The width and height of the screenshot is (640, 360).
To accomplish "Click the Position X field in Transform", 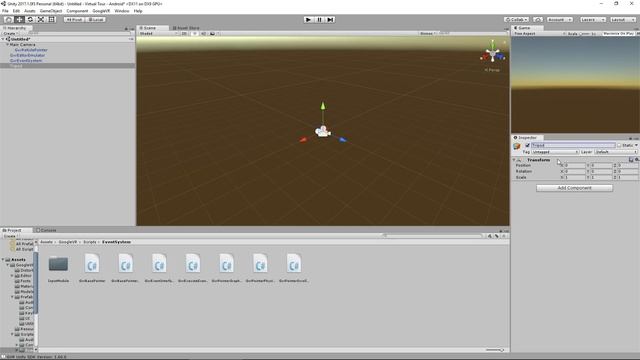I will tap(575, 166).
